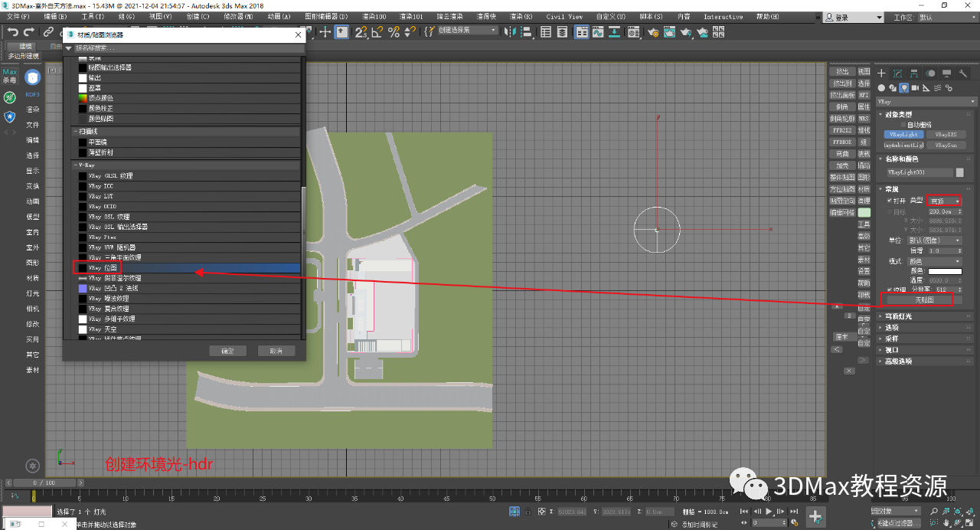980x530 pixels.
Task: Select the Geometry category icon
Action: pos(881,87)
